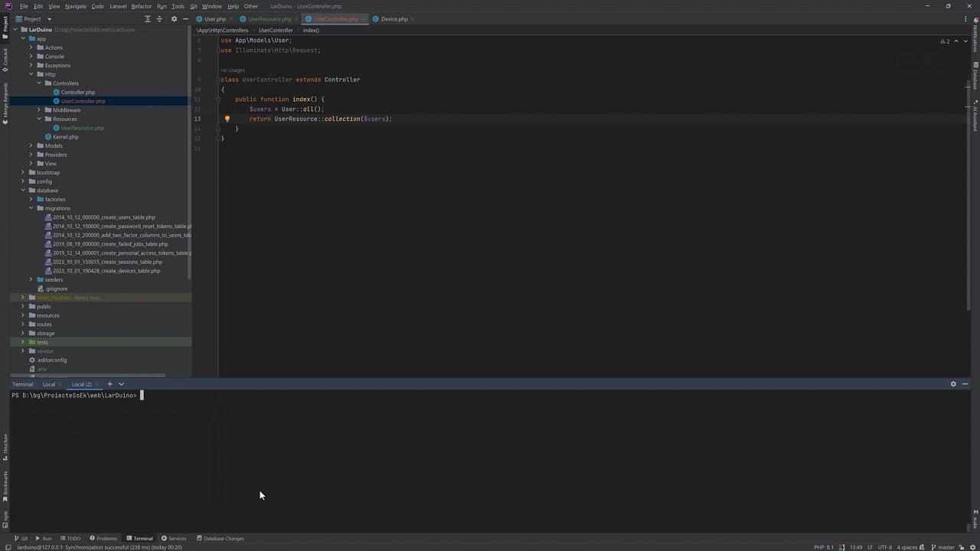Open the Laravel menu

[118, 6]
